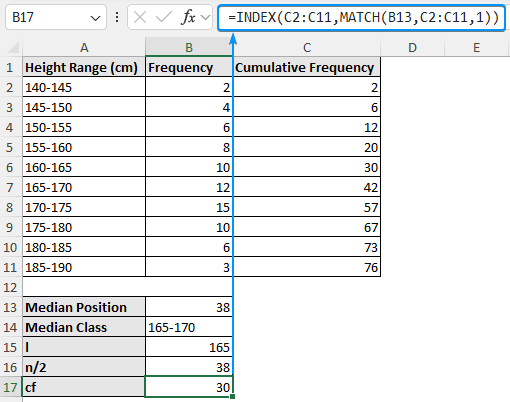This screenshot has height=402, width=510.
Task: Select column D header
Action: click(412, 47)
